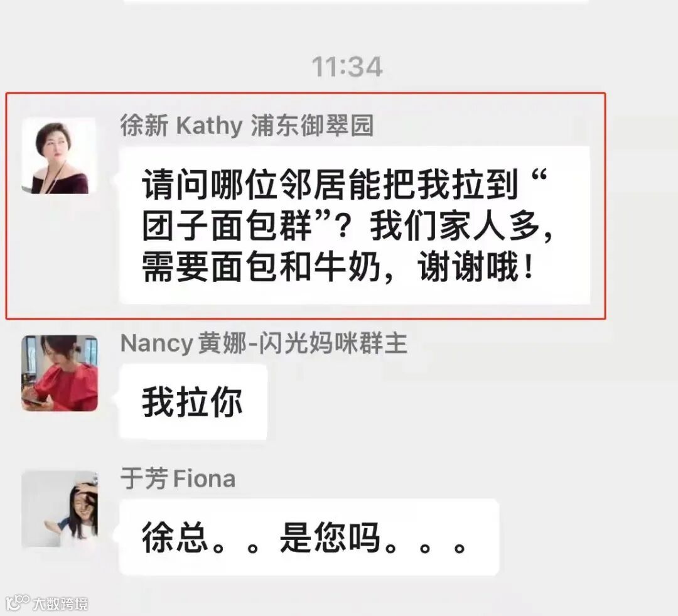Tap the 11:34 timestamp
Viewport: 678px width, 616px height.
347,67
